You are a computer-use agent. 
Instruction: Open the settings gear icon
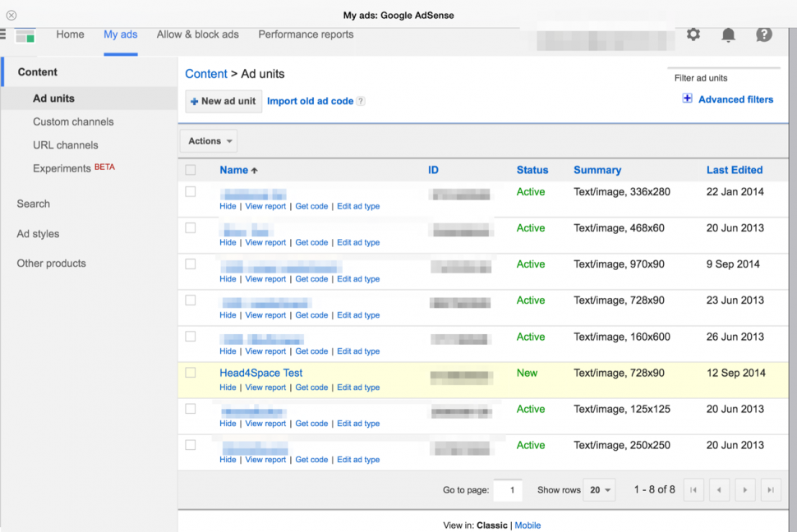693,34
